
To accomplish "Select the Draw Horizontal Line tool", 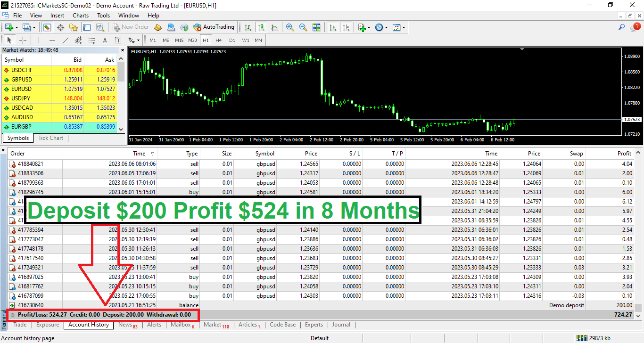I will point(52,40).
